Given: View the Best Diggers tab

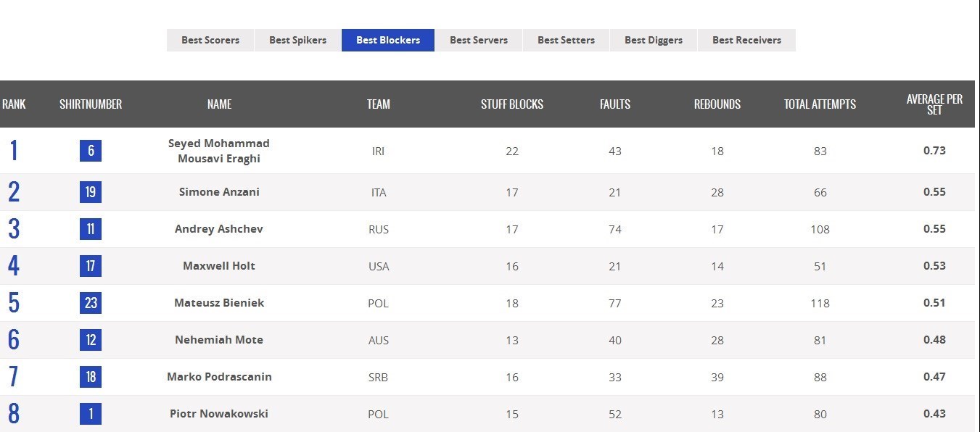Looking at the screenshot, I should [x=654, y=40].
